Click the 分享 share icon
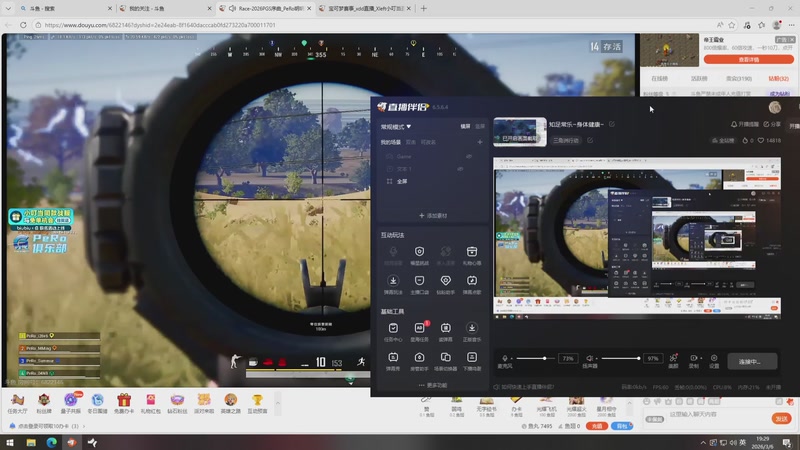800x450 pixels. pyautogui.click(x=772, y=124)
